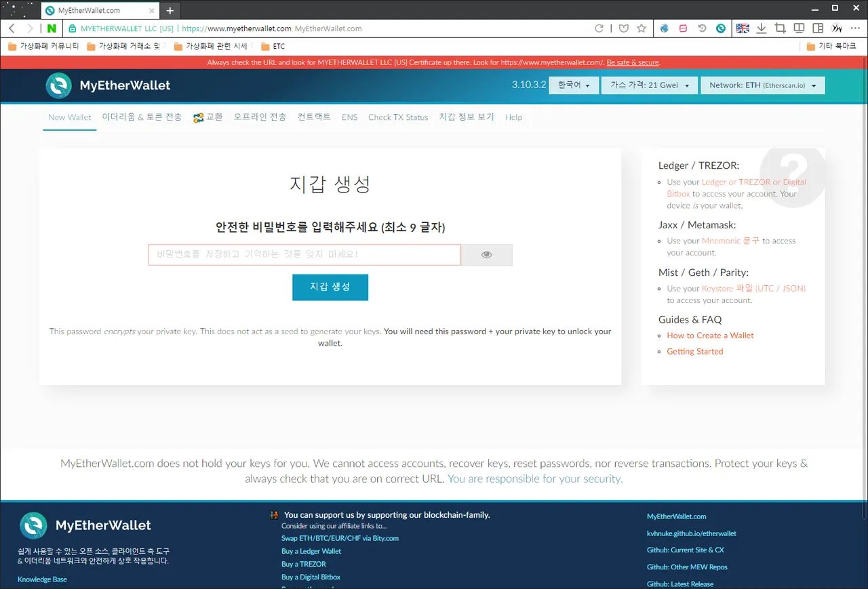Screen dimensions: 868x589
Task: Open the three-dot browser menu
Action: 856,28
